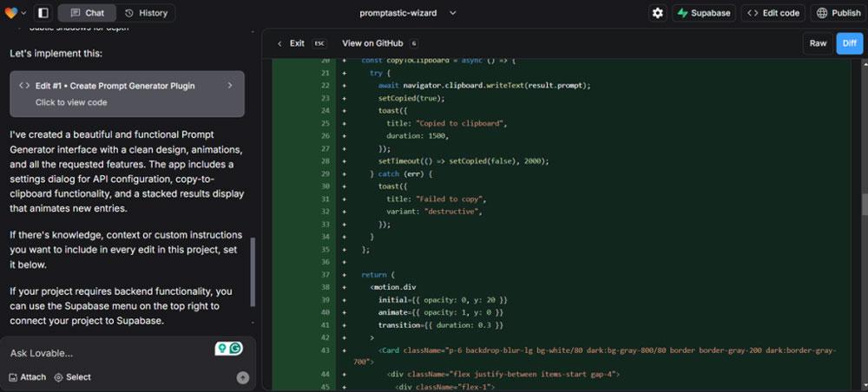Switch code view to Diff
This screenshot has width=868, height=392.
849,43
